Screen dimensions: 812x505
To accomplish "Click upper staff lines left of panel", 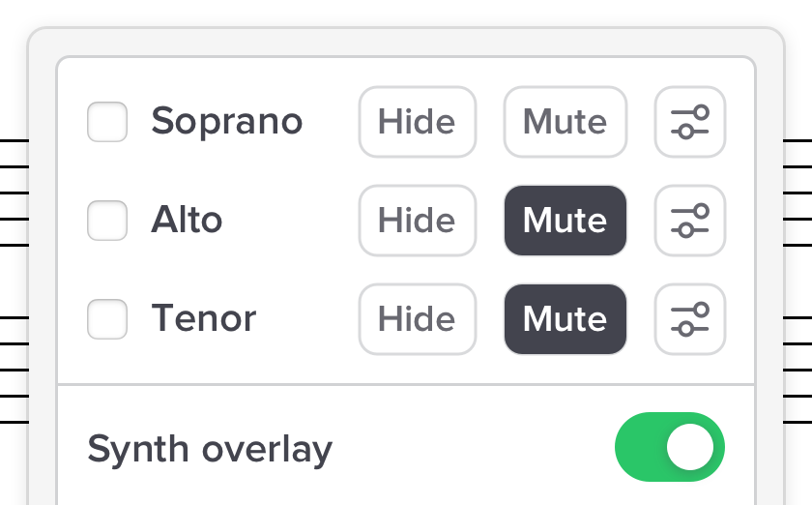I will pyautogui.click(x=14, y=193).
